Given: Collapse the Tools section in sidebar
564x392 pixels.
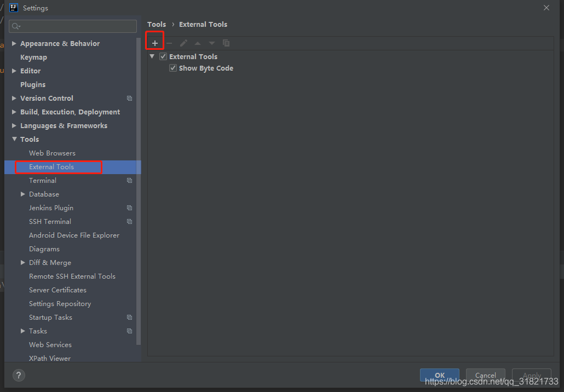Looking at the screenshot, I should pos(14,139).
